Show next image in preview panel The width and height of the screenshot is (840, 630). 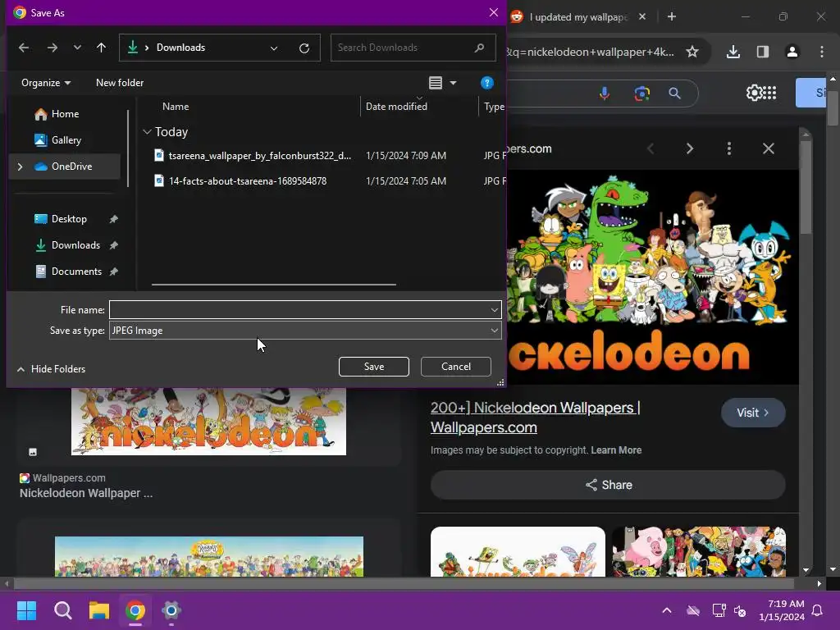tap(689, 149)
